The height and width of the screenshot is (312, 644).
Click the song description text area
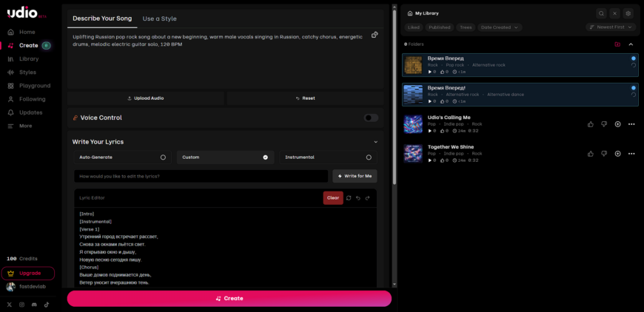click(225, 58)
